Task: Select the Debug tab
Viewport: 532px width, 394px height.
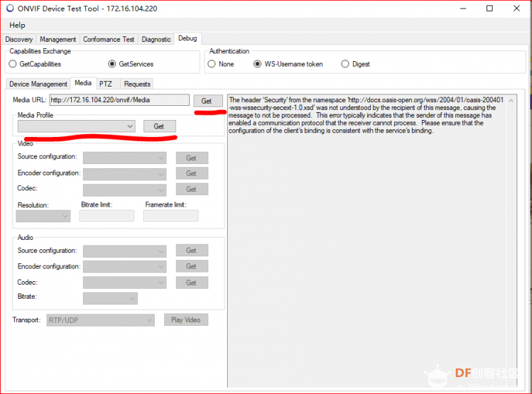Action: [x=188, y=38]
